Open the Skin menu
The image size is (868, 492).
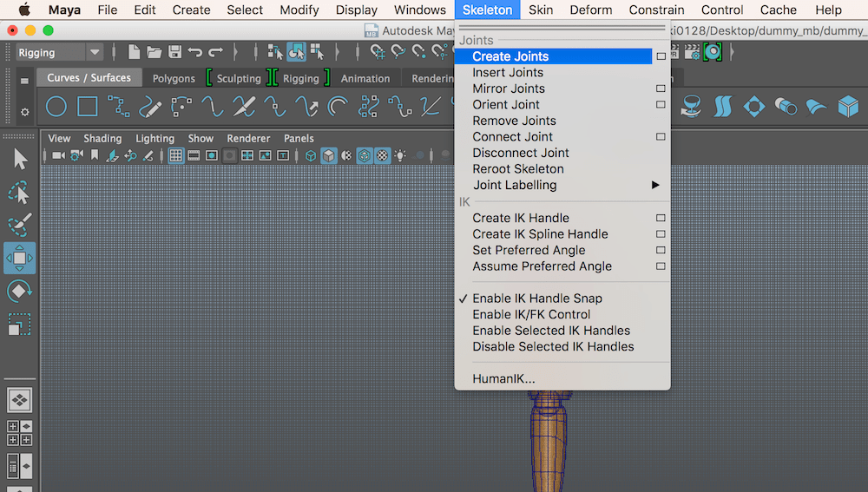point(540,10)
